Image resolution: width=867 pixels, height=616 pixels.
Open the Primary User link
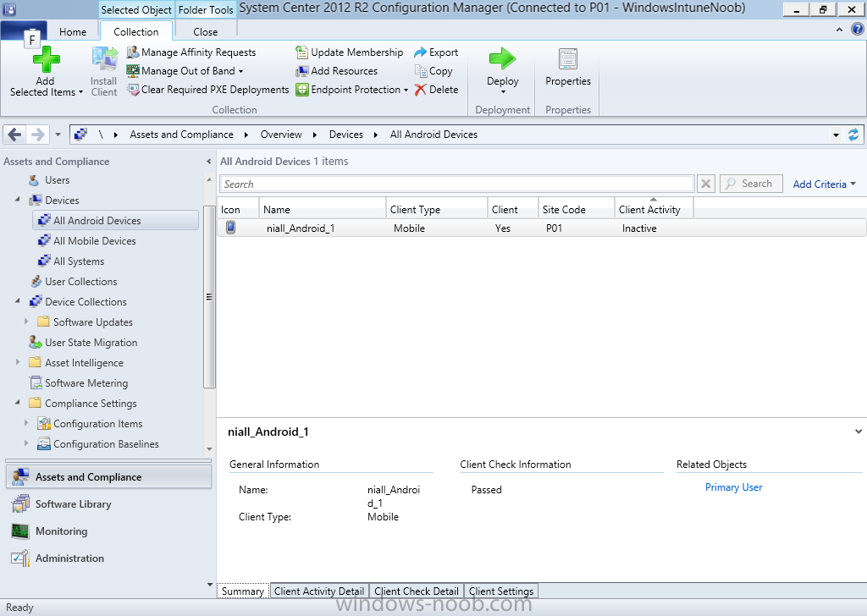click(x=734, y=487)
